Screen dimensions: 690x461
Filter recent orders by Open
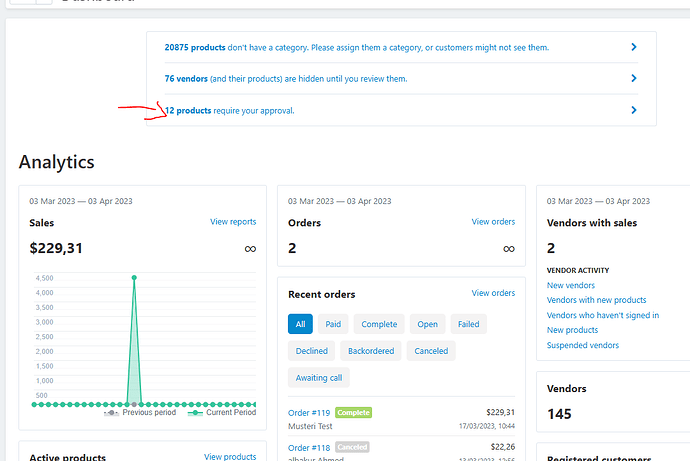(x=427, y=324)
